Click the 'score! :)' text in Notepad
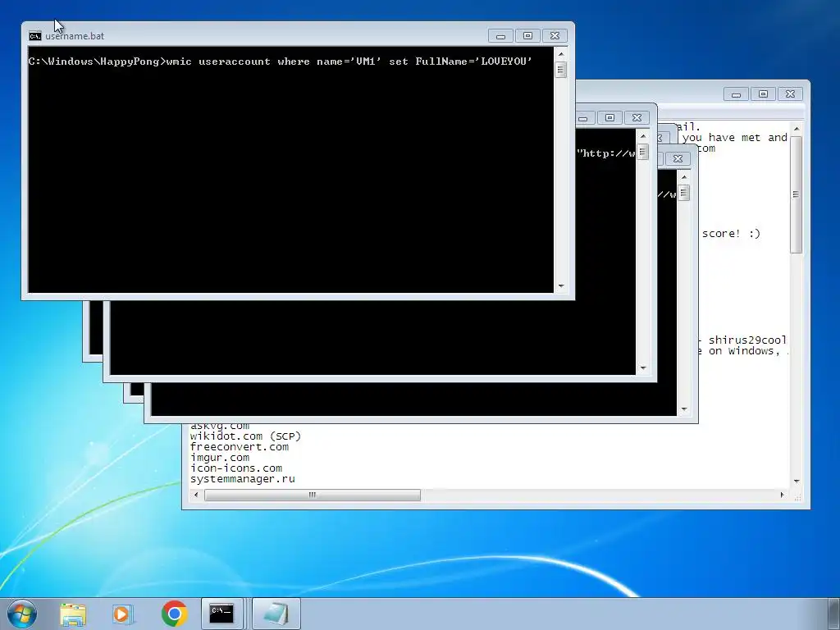The image size is (840, 630). 731,234
